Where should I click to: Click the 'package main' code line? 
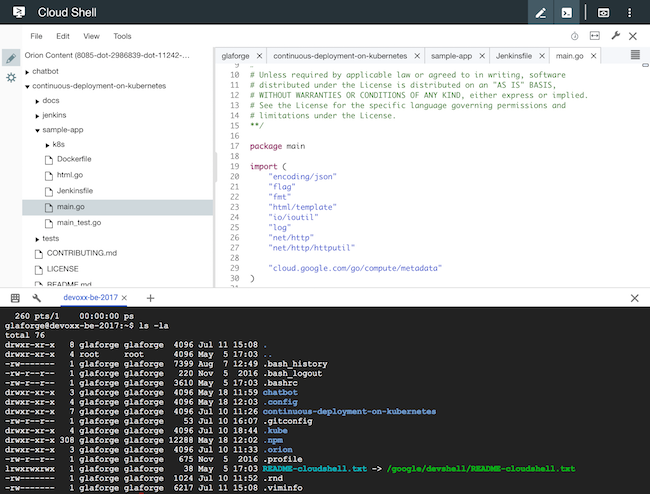(277, 146)
